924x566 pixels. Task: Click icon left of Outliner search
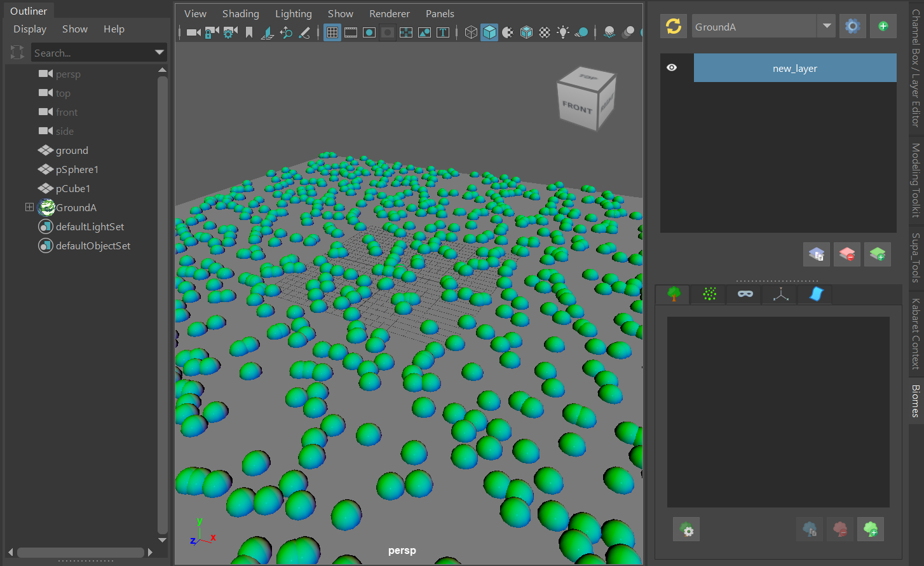coord(17,52)
